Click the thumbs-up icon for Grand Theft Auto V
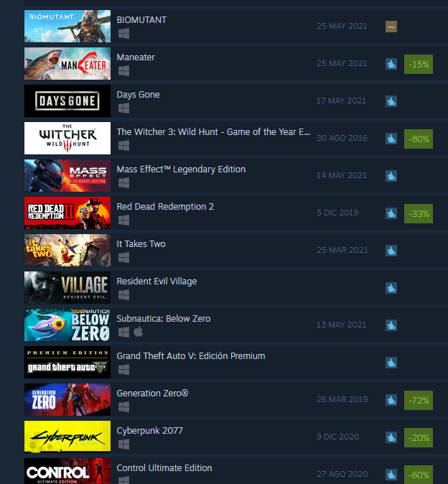This screenshot has height=484, width=448. (x=391, y=363)
